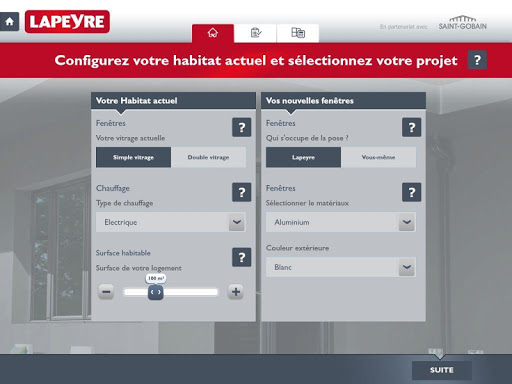The width and height of the screenshot is (512, 384).
Task: Choose Vous-même for installation
Action: [378, 157]
